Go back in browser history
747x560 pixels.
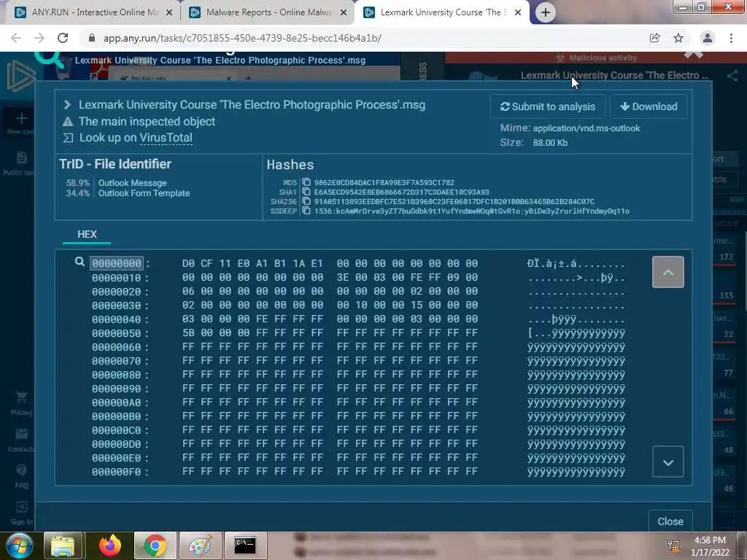pyautogui.click(x=16, y=38)
